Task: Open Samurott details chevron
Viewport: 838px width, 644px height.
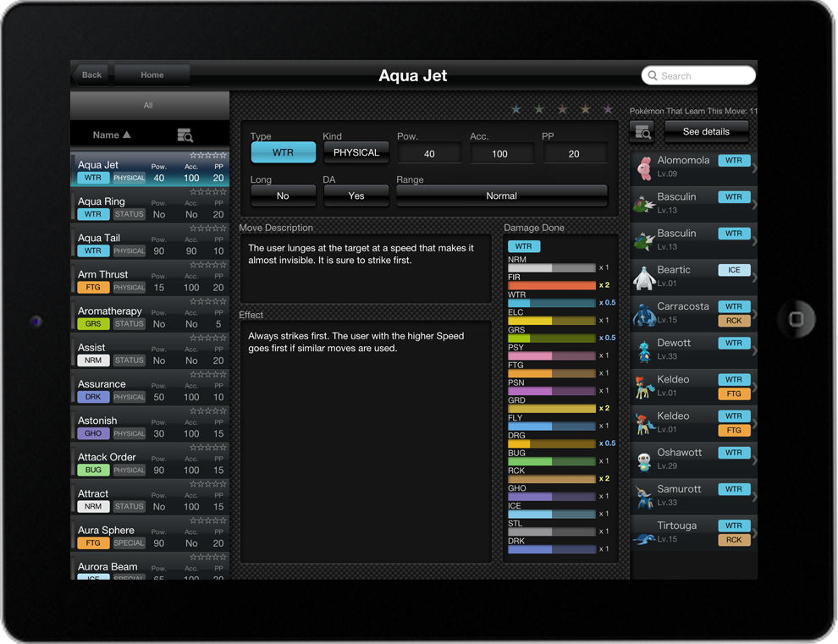Action: pyautogui.click(x=754, y=497)
